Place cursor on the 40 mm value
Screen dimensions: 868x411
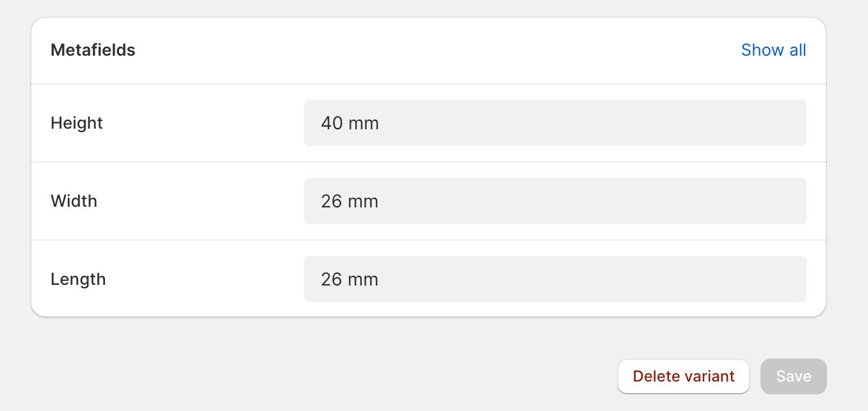(350, 123)
